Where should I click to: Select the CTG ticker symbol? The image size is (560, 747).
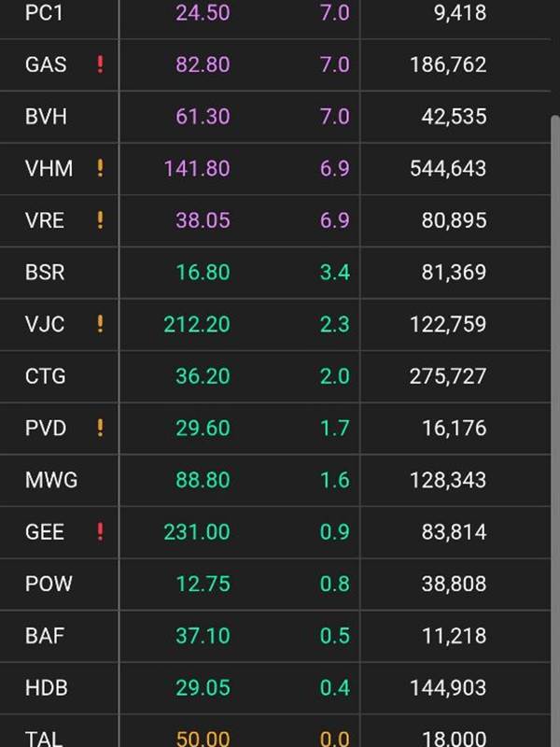(45, 376)
